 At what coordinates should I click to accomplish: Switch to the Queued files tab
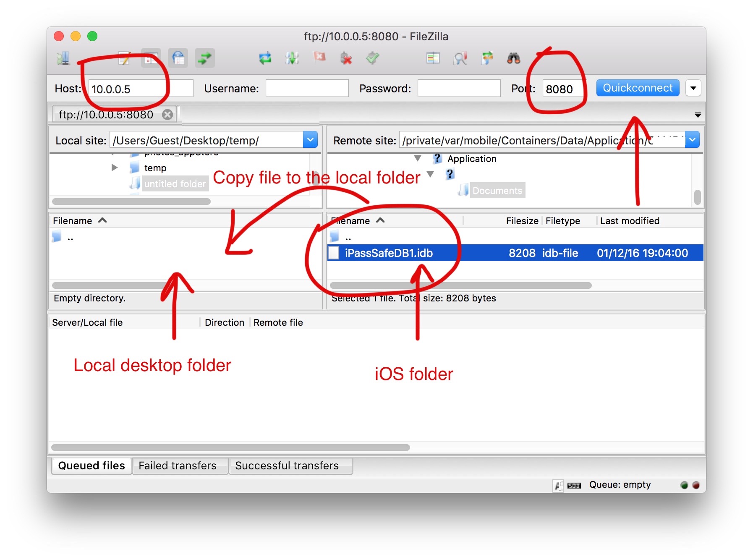(x=92, y=466)
